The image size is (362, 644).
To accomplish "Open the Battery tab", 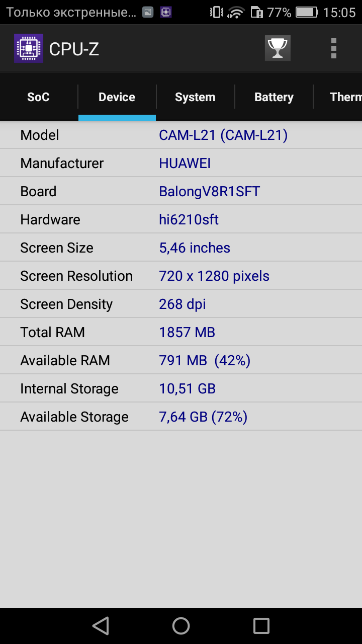I will (x=274, y=97).
